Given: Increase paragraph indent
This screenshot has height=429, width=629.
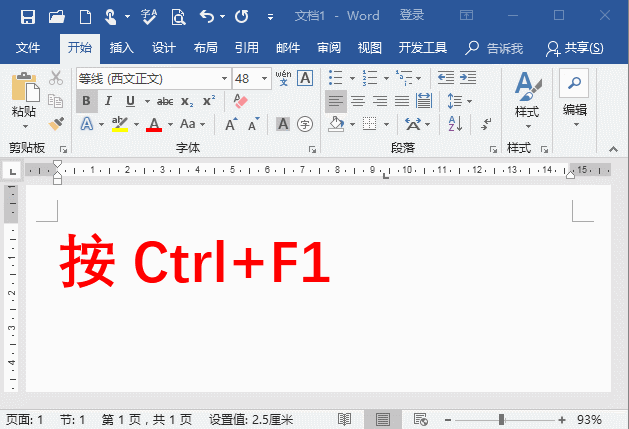Looking at the screenshot, I should pyautogui.click(x=468, y=77).
